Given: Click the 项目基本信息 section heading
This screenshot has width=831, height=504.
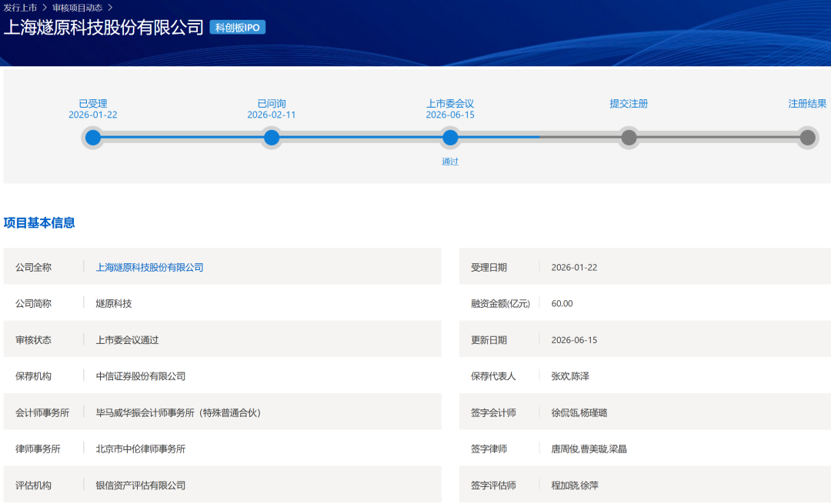Looking at the screenshot, I should [39, 222].
